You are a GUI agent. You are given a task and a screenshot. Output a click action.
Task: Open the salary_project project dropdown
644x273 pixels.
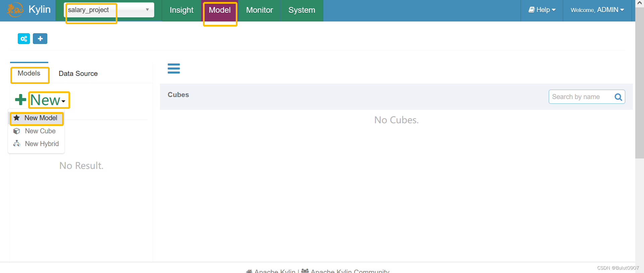pos(109,10)
